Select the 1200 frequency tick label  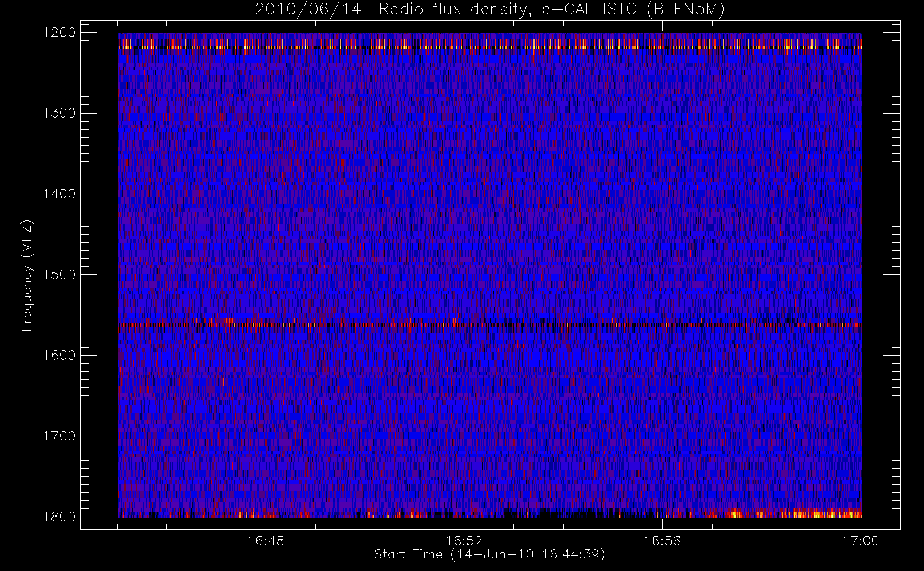point(59,33)
